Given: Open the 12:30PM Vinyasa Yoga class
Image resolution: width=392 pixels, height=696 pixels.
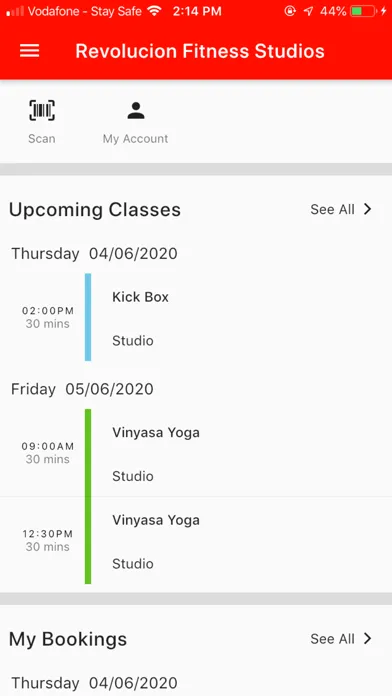Looking at the screenshot, I should tap(196, 540).
